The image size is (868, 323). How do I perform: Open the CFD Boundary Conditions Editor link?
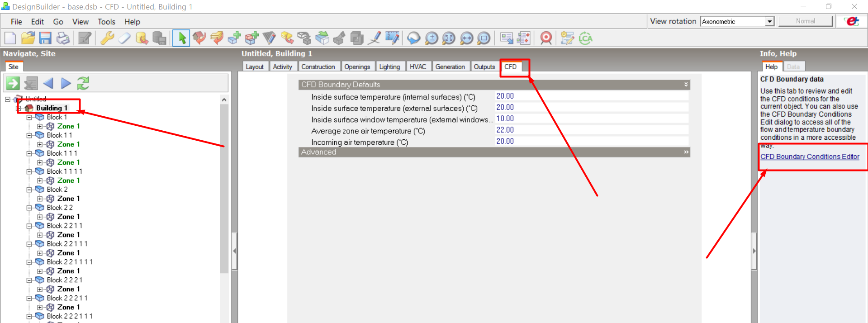(x=810, y=157)
